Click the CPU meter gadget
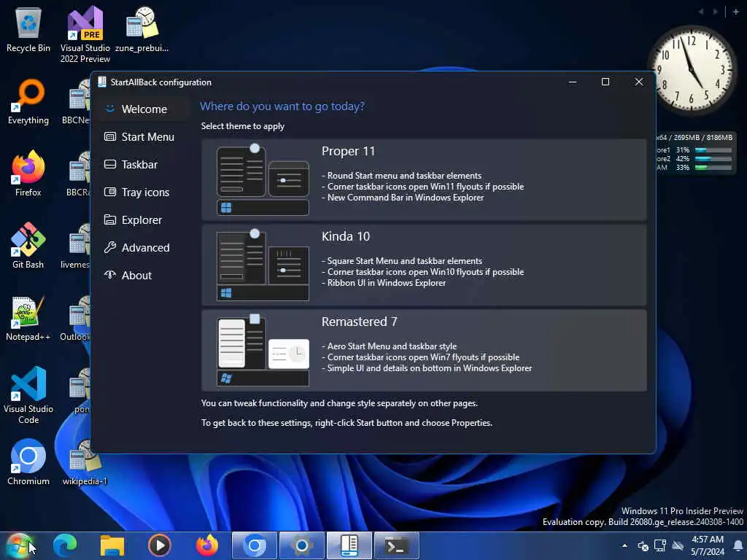Viewport: 747px width, 560px height. tap(694, 153)
